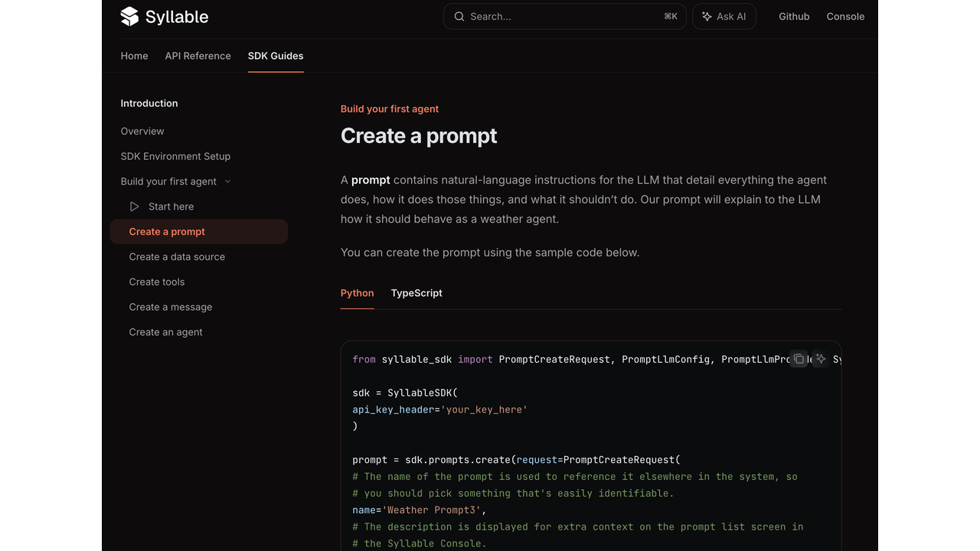Switch to the TypeScript code tab
Viewport: 980px width, 551px height.
pos(416,293)
